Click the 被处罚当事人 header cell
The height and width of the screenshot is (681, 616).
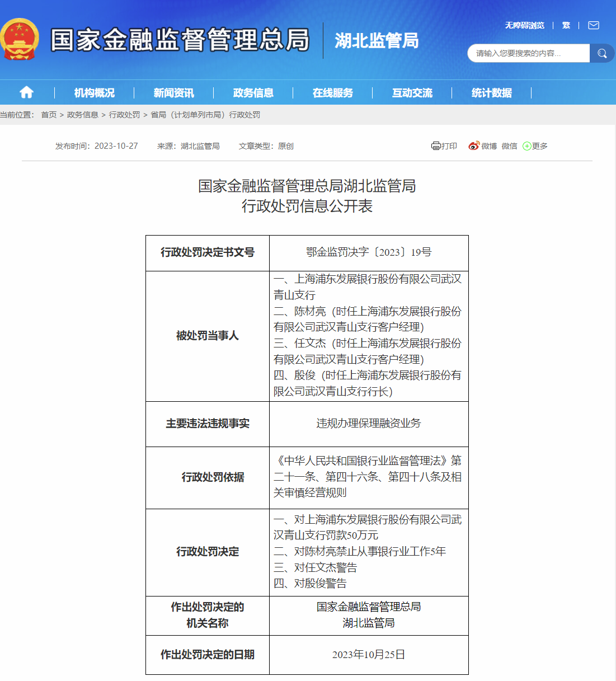point(208,336)
